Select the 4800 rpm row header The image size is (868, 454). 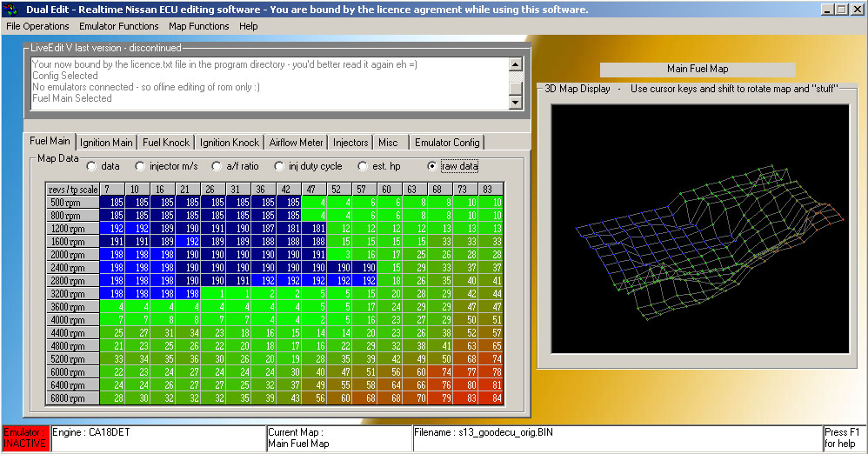pos(73,345)
